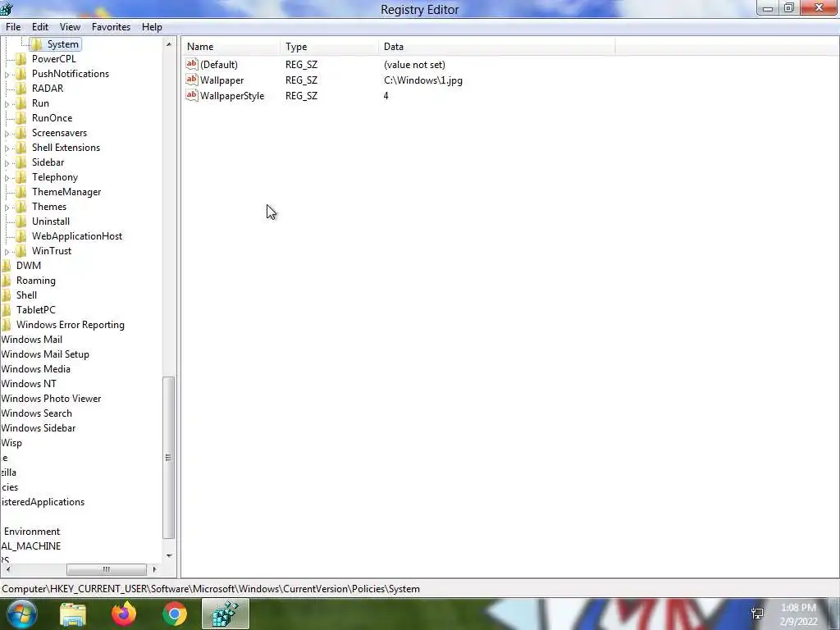Viewport: 840px width, 630px height.
Task: Click the WallpaperStyle data value 4
Action: [386, 96]
